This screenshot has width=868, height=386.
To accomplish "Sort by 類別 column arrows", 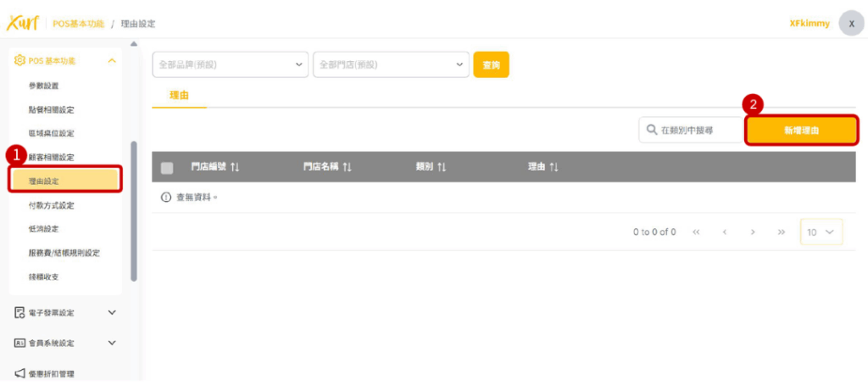I will (x=442, y=168).
